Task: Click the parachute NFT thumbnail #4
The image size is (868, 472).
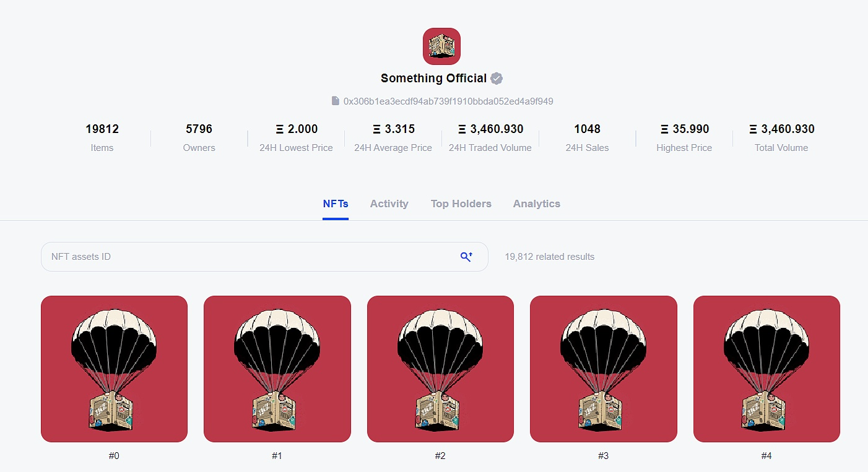Action: (766, 369)
